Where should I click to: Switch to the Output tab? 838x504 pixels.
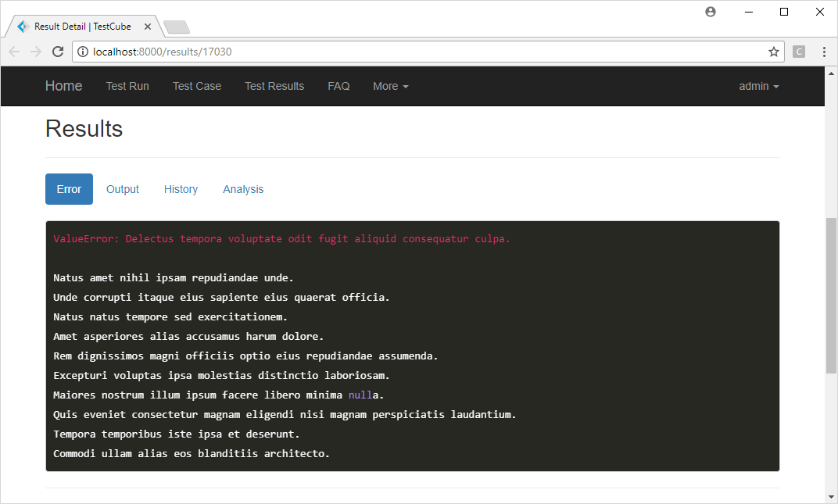pos(123,189)
